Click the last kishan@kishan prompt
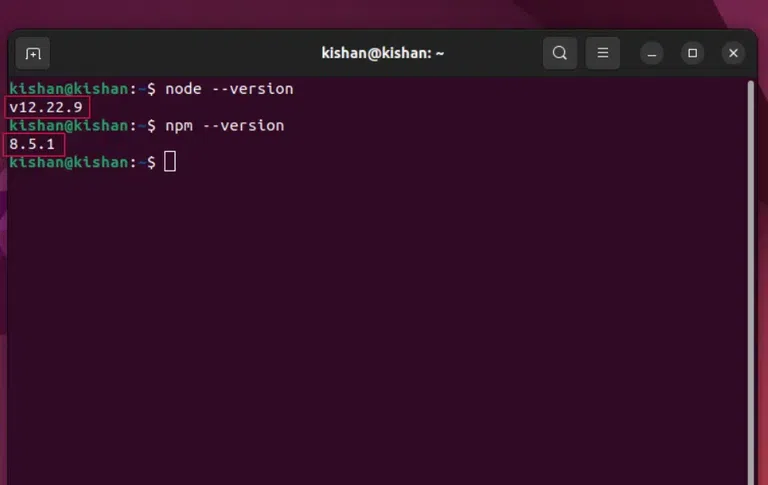 coord(68,162)
